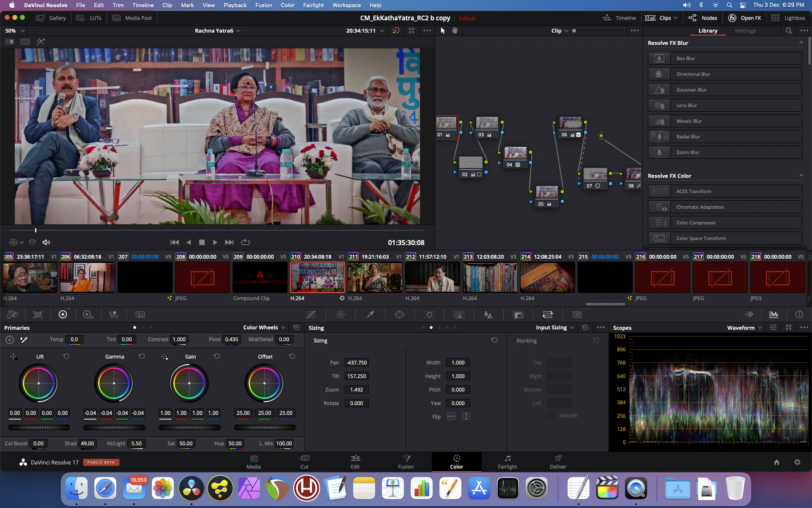The height and width of the screenshot is (508, 812).
Task: Adjust the Lift master wheel slider
Action: [39, 428]
